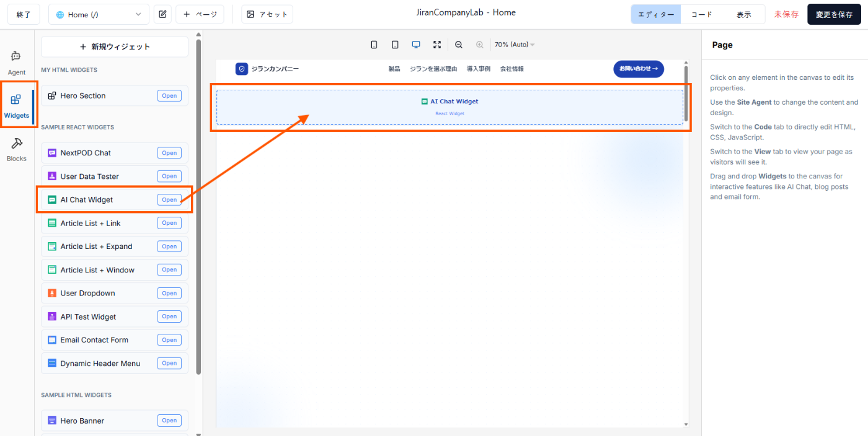Click the お問い合わせ → button

tap(639, 69)
